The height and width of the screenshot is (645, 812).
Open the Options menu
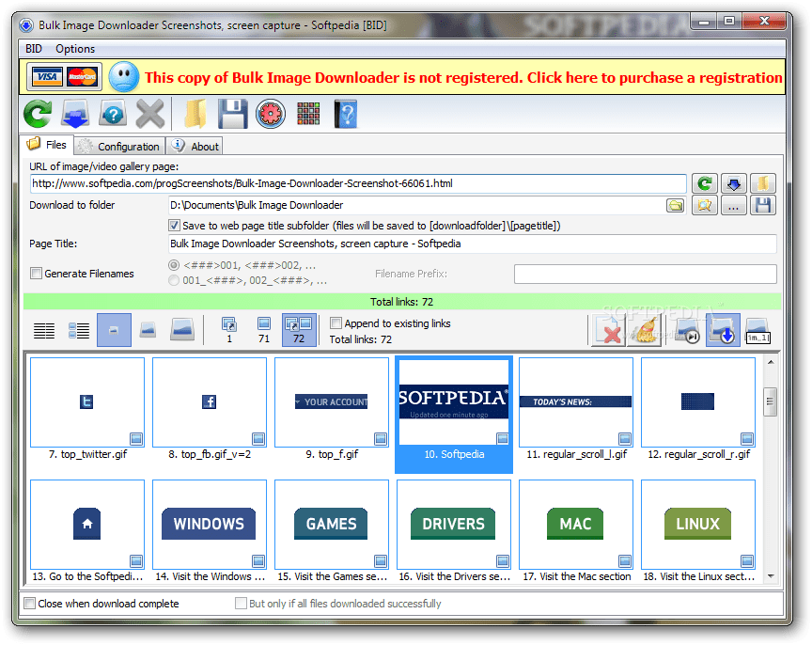(75, 48)
